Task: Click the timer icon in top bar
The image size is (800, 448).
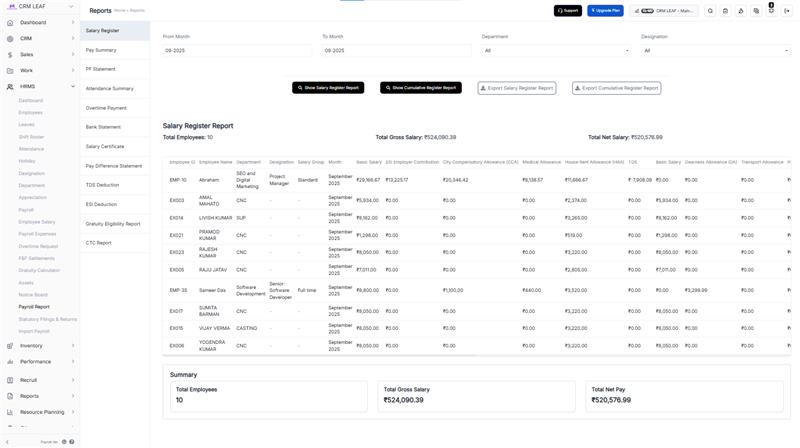Action: (741, 11)
